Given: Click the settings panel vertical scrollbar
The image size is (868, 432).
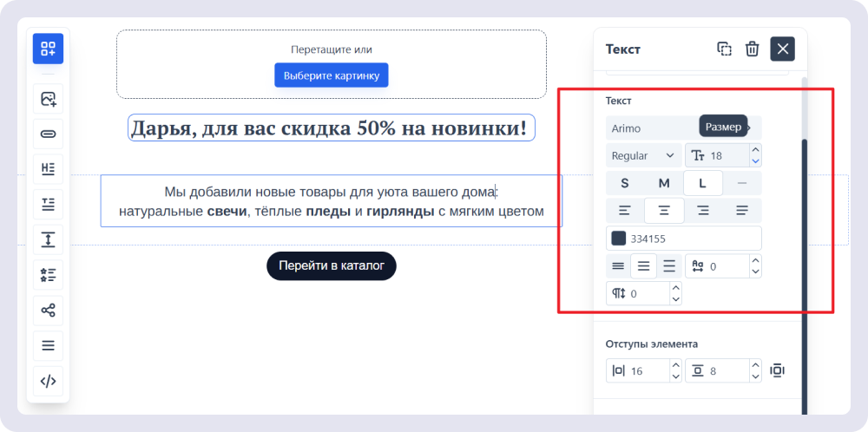Looking at the screenshot, I should click(805, 277).
